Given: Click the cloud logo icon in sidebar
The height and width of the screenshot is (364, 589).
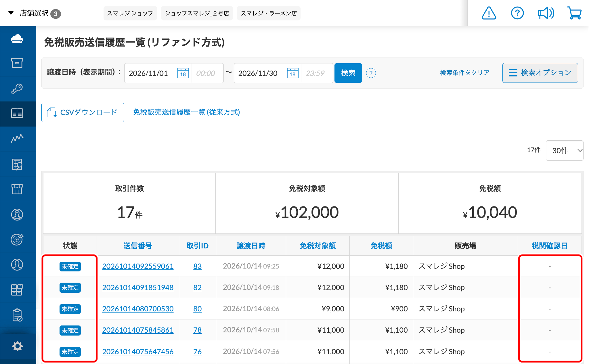Looking at the screenshot, I should (17, 39).
